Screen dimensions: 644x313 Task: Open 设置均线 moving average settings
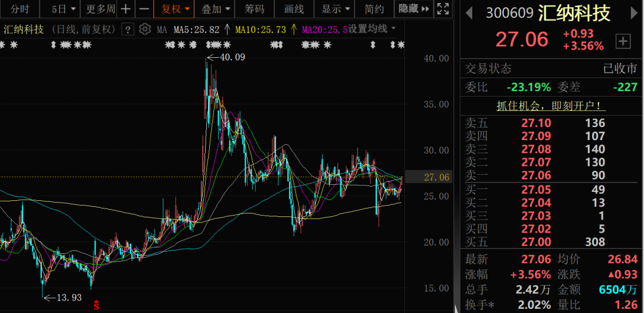(372, 29)
